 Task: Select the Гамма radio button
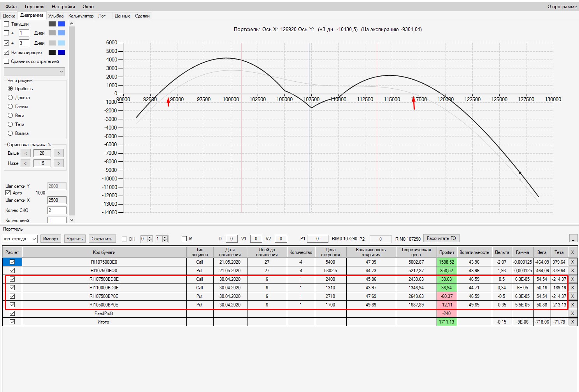click(11, 107)
